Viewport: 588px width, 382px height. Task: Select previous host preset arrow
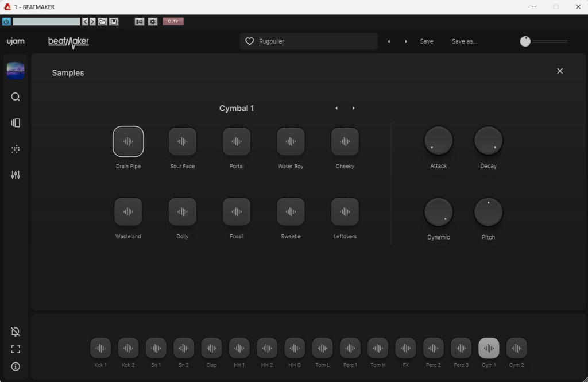point(85,22)
